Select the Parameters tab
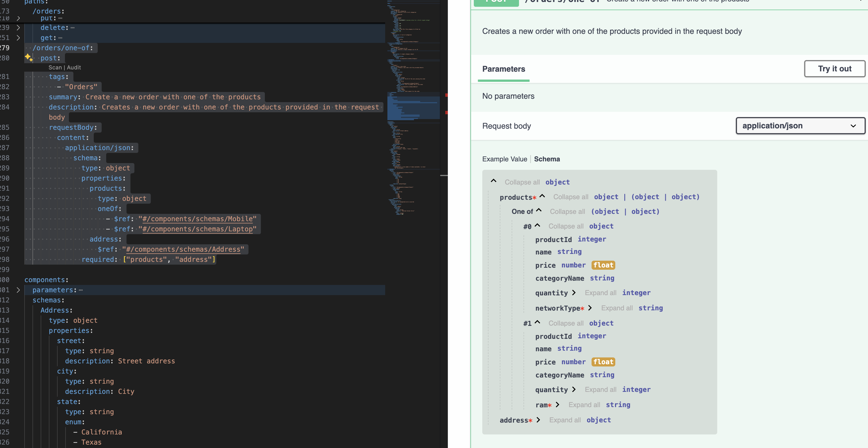The height and width of the screenshot is (448, 868). [503, 69]
